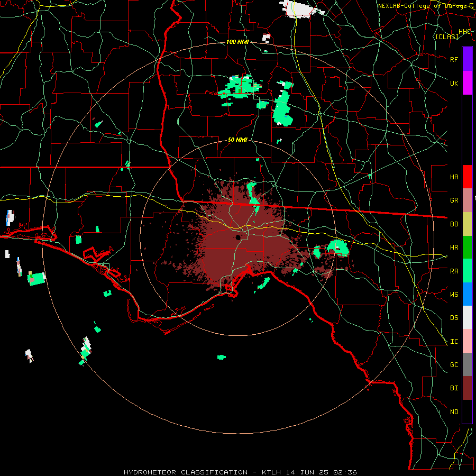Select the GR graupel legend color swatch
This screenshot has width=476, height=476.
467,200
